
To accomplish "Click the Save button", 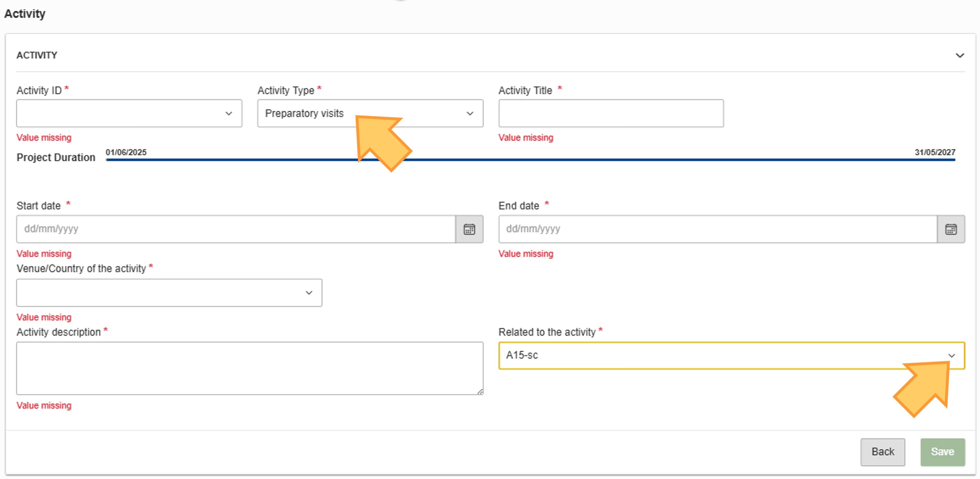I will [x=942, y=452].
